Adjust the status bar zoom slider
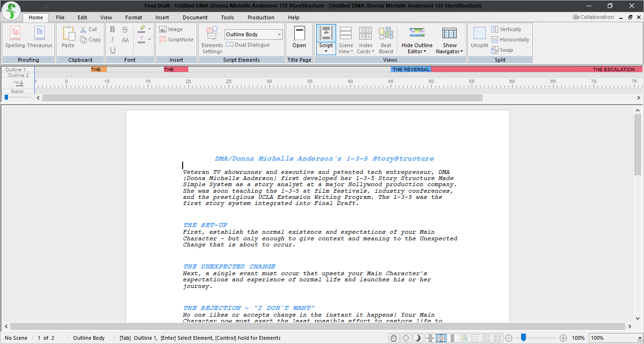This screenshot has width=644, height=344. click(523, 337)
